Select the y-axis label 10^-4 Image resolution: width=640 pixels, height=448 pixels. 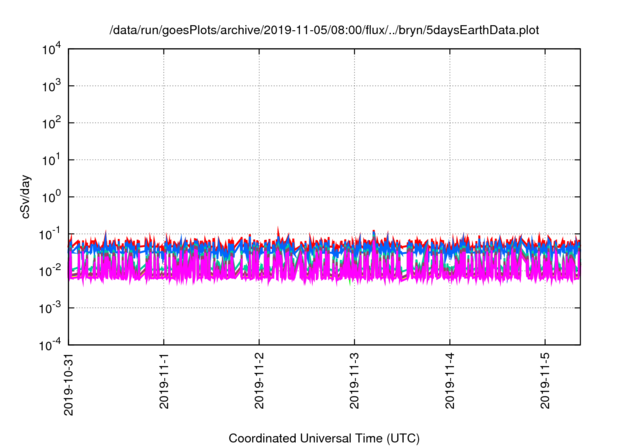(x=51, y=346)
